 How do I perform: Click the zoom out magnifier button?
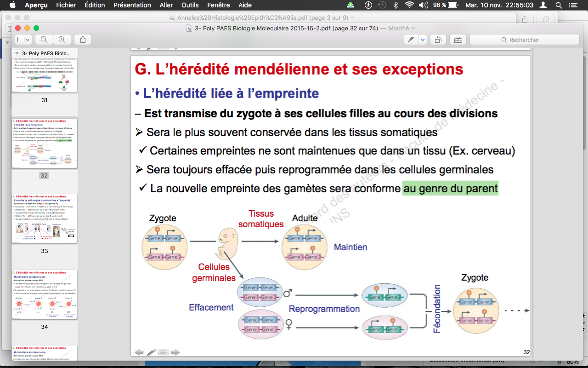pos(44,40)
